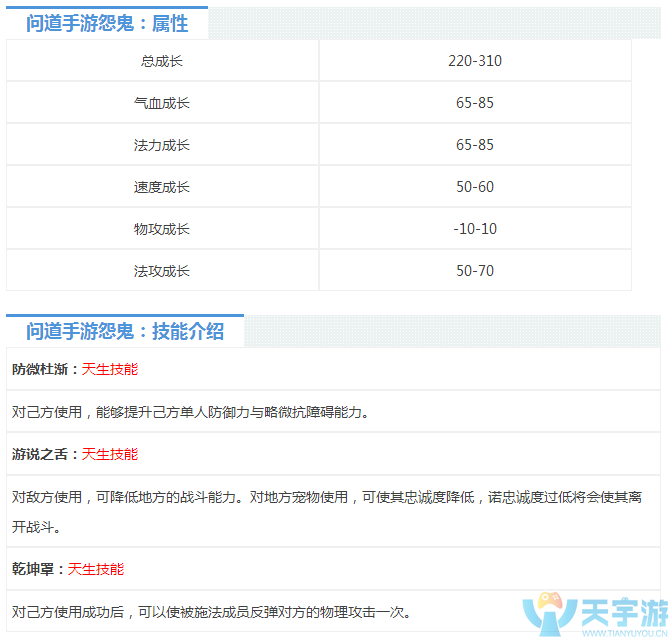Viewport: 670px width, 639px height.
Task: Click 天生技能 next to 乾坤罩
Action: pos(96,569)
